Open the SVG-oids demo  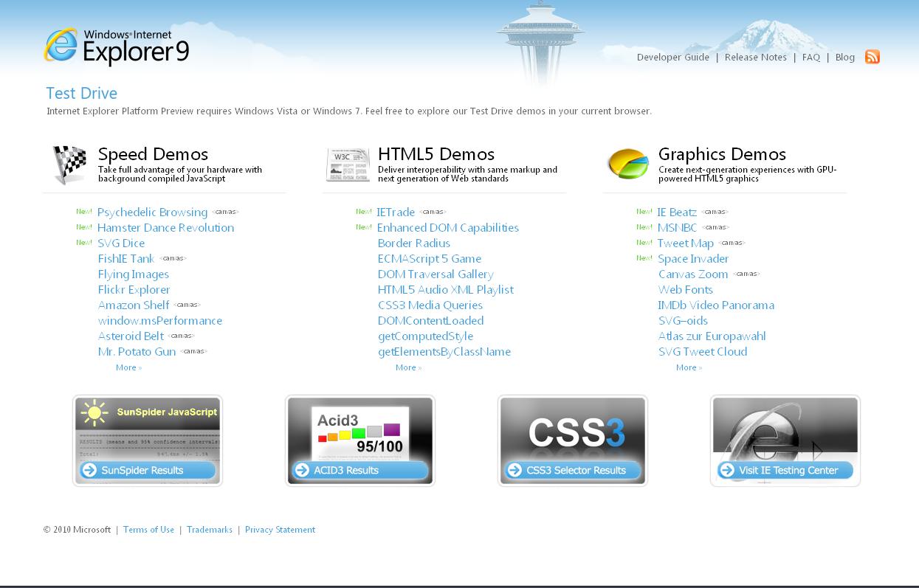pos(683,321)
